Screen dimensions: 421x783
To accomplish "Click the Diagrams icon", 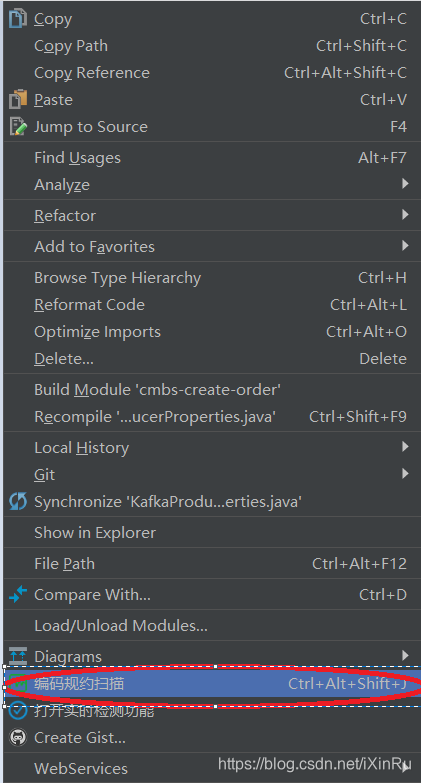I will pyautogui.click(x=18, y=656).
